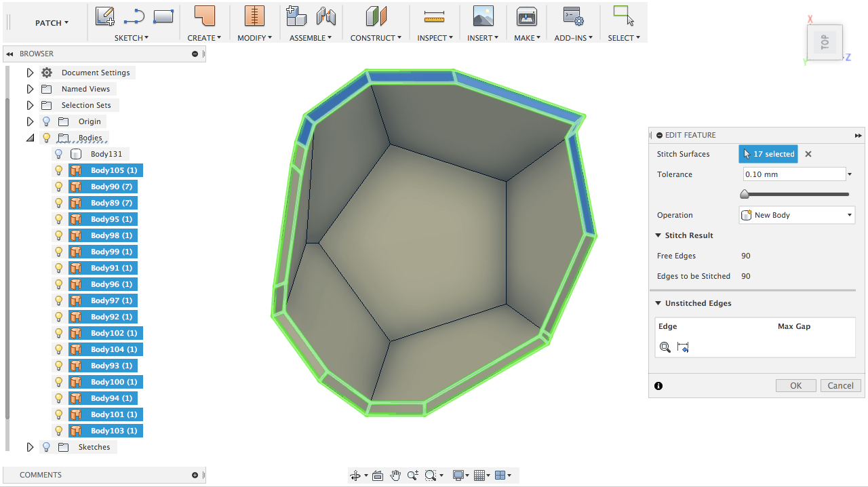
Task: Expand the Document Settings tree node
Action: (30, 73)
